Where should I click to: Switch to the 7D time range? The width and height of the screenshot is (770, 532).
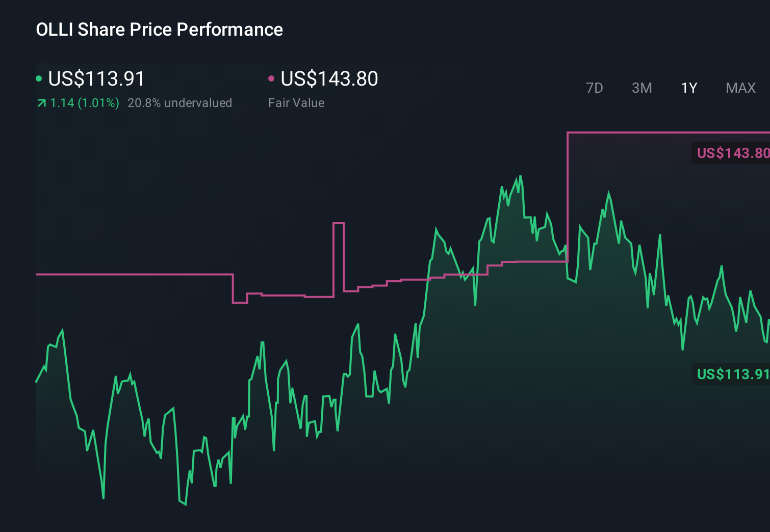[x=595, y=88]
